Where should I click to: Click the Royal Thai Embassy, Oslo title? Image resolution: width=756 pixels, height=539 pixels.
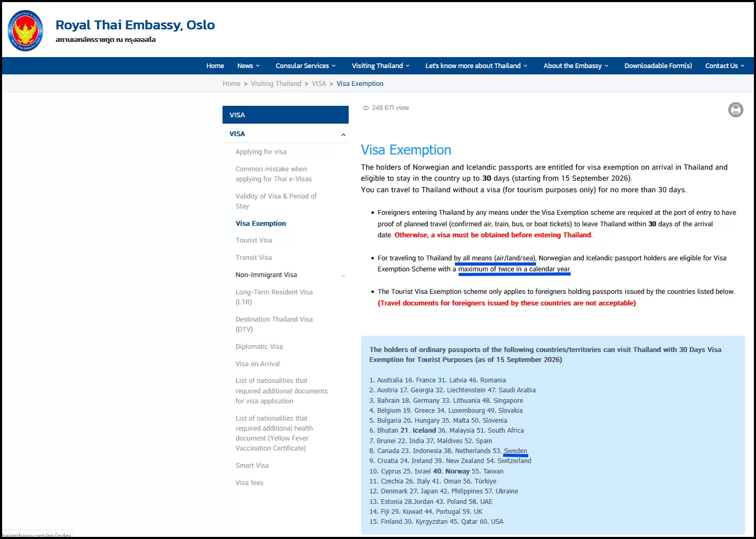click(x=135, y=25)
